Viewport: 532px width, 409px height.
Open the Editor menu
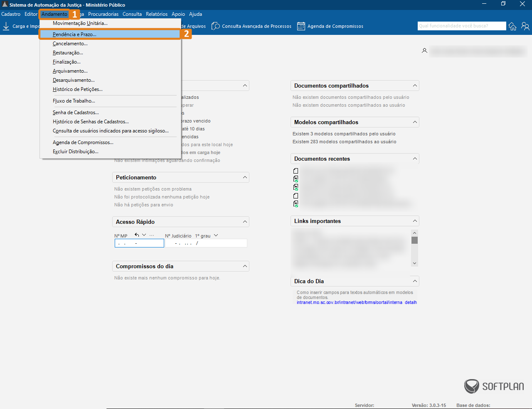click(31, 14)
